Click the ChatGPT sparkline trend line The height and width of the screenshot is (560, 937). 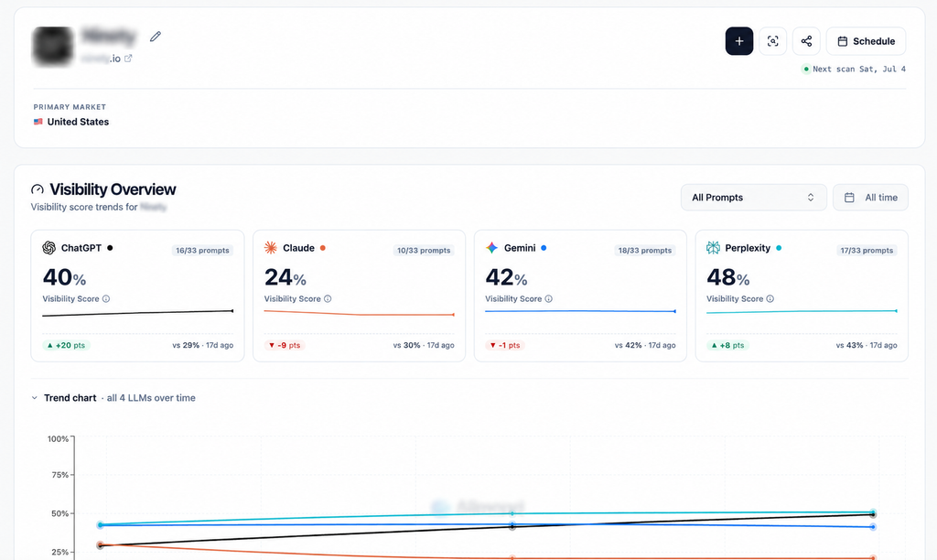[137, 313]
